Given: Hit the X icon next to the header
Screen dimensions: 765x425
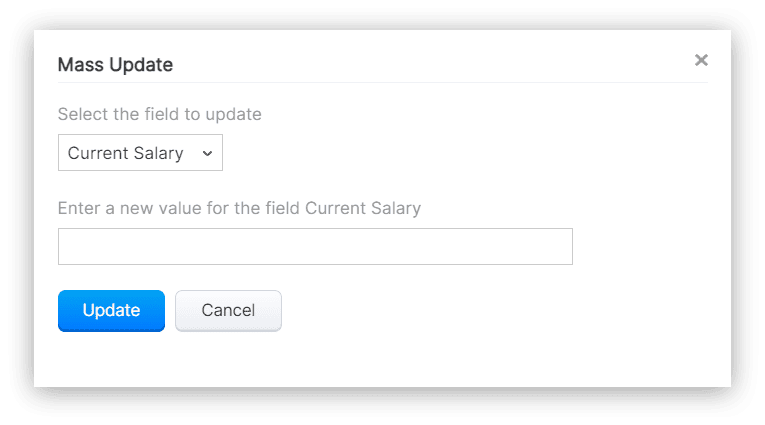Looking at the screenshot, I should pyautogui.click(x=701, y=60).
